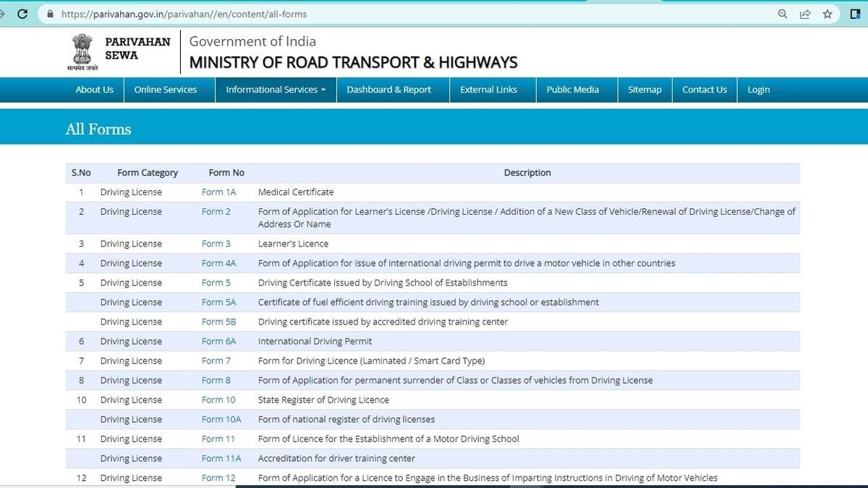
Task: Go to the Contact Us page
Action: [x=704, y=90]
